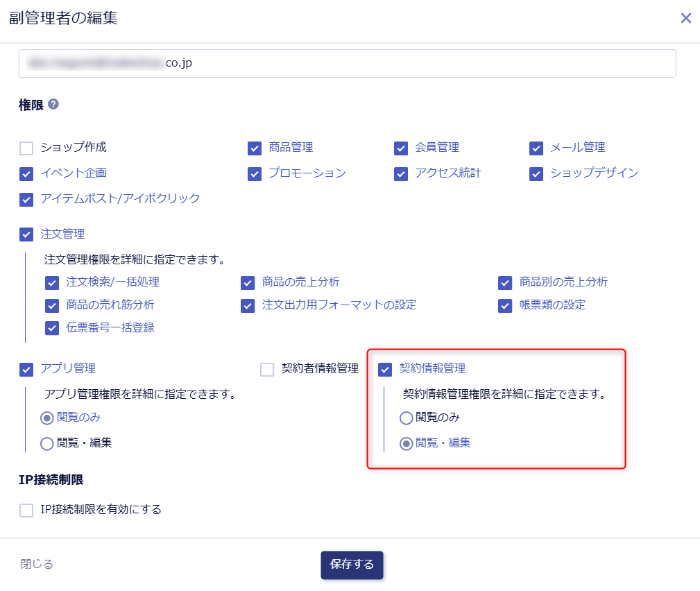Close the 副管理者の編集 dialog with X
This screenshot has width=700, height=591.
pyautogui.click(x=685, y=18)
